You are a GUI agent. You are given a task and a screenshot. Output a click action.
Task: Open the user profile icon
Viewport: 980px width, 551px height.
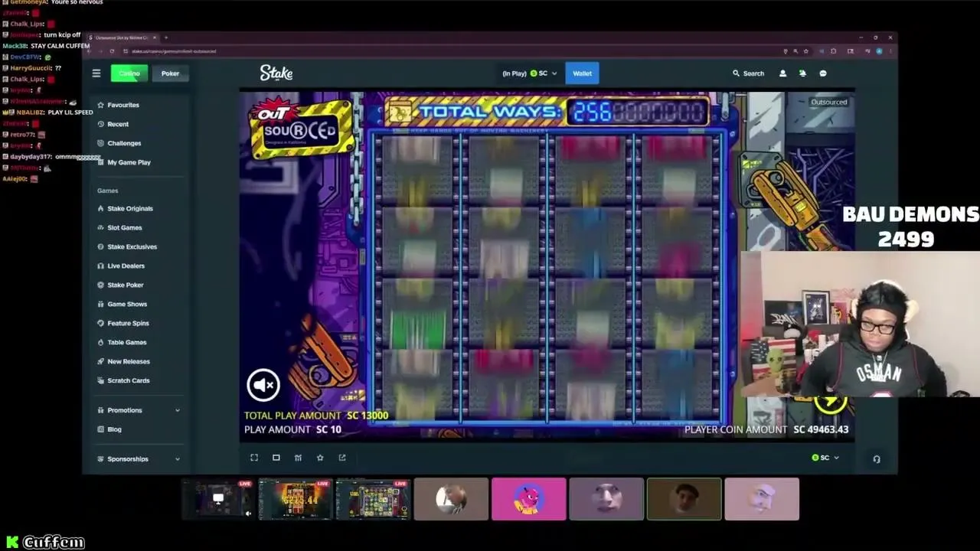pyautogui.click(x=782, y=73)
